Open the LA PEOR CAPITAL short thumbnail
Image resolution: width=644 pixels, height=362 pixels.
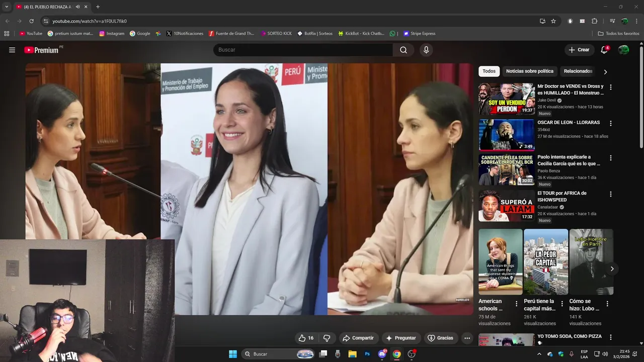[x=546, y=262]
